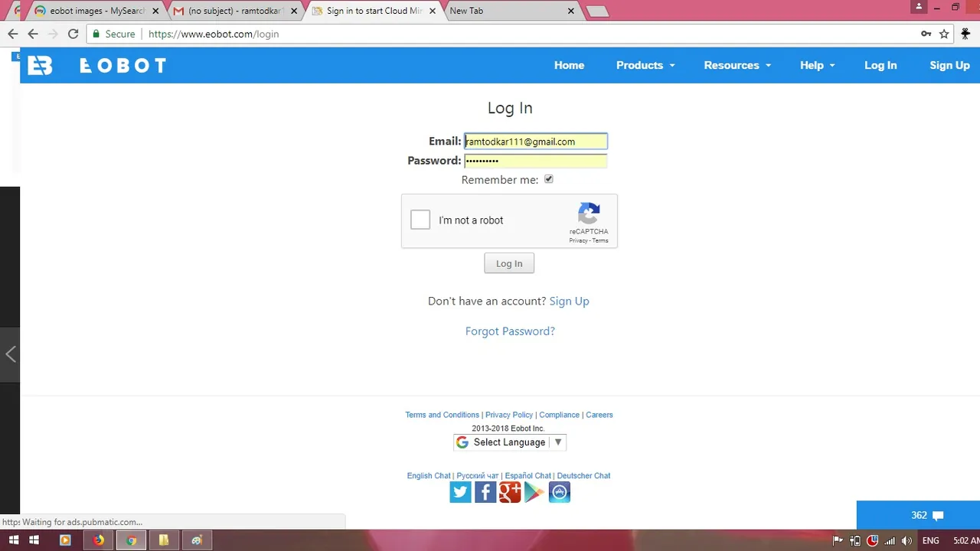Open the Careers link

point(599,415)
